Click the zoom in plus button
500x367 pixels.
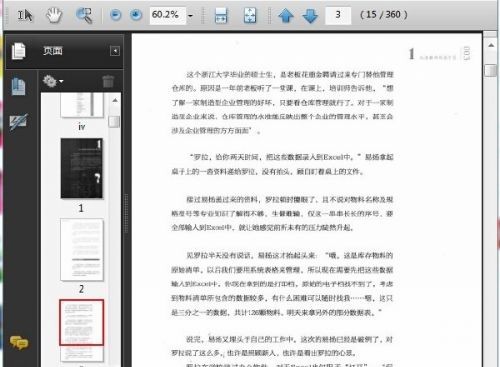136,15
